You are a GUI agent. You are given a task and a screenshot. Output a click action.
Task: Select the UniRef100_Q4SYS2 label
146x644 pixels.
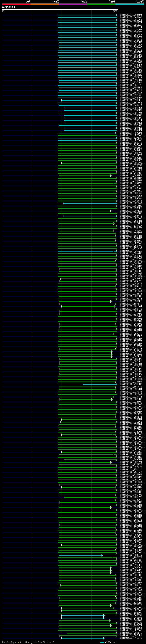click(131, 452)
